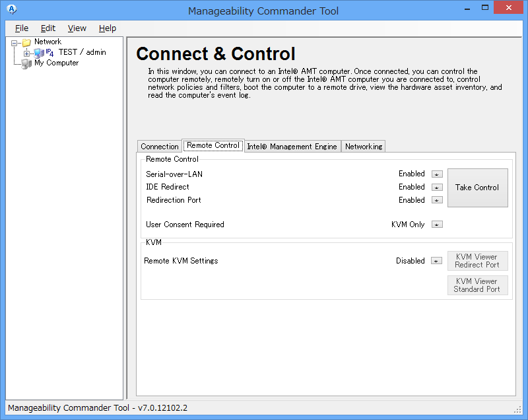Click the KVM Viewer Redirect Port button

tap(477, 261)
